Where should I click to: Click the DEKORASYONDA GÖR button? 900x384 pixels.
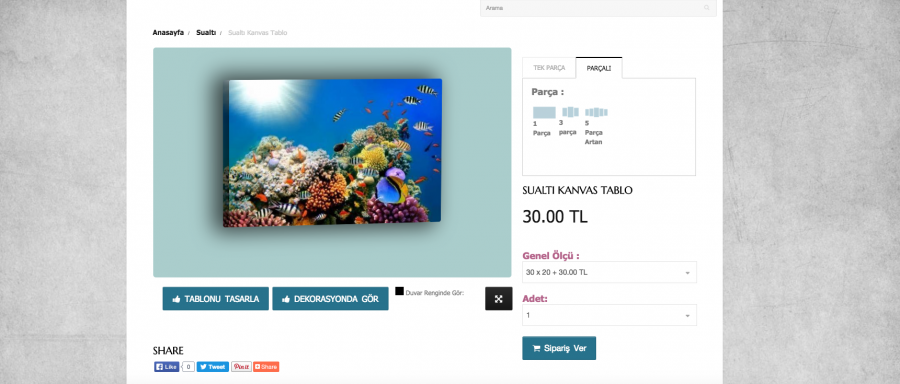[330, 299]
